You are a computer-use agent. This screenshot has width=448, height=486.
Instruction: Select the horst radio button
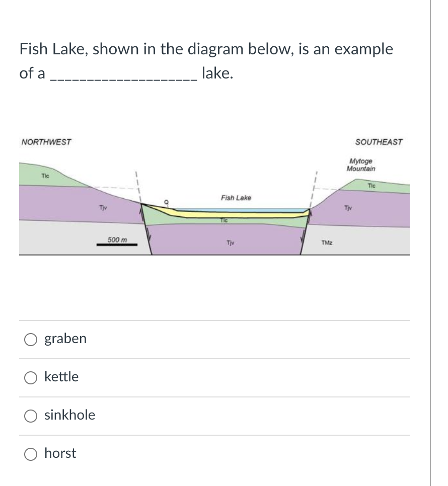[31, 454]
